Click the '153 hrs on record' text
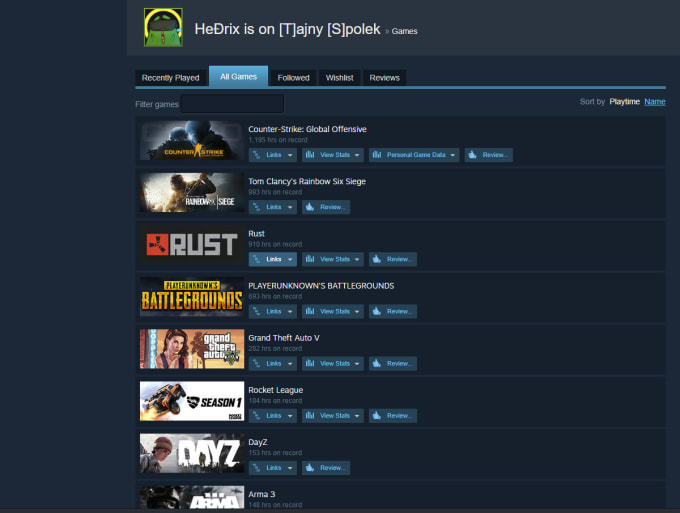Image resolution: width=680 pixels, height=513 pixels. [275, 453]
